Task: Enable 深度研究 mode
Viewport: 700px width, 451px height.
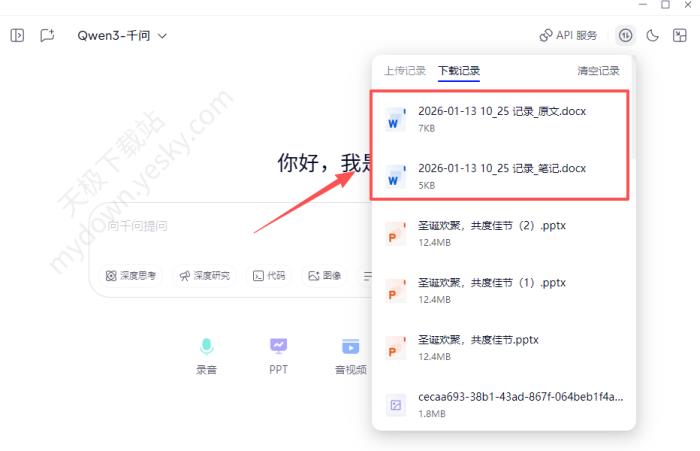Action: [x=204, y=275]
